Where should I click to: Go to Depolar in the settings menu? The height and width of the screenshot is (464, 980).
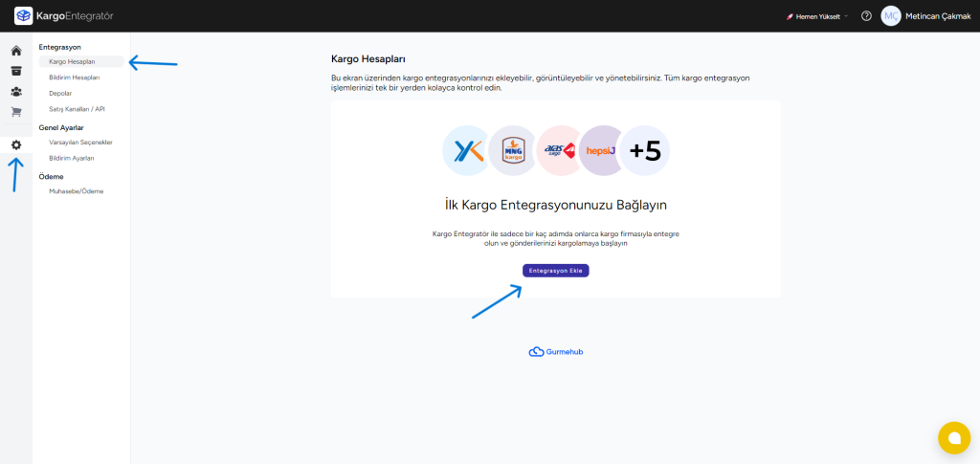pos(60,94)
